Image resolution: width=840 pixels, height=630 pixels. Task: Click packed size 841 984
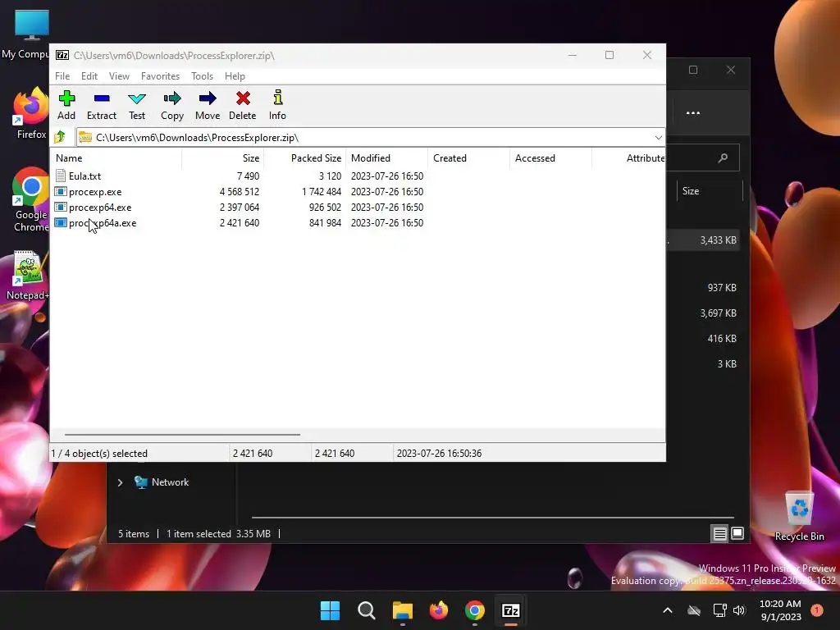[325, 222]
